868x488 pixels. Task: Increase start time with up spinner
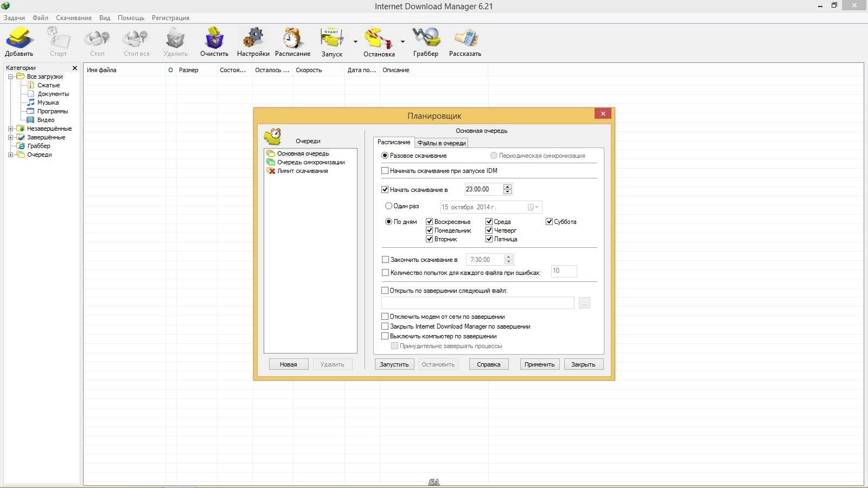tap(507, 187)
